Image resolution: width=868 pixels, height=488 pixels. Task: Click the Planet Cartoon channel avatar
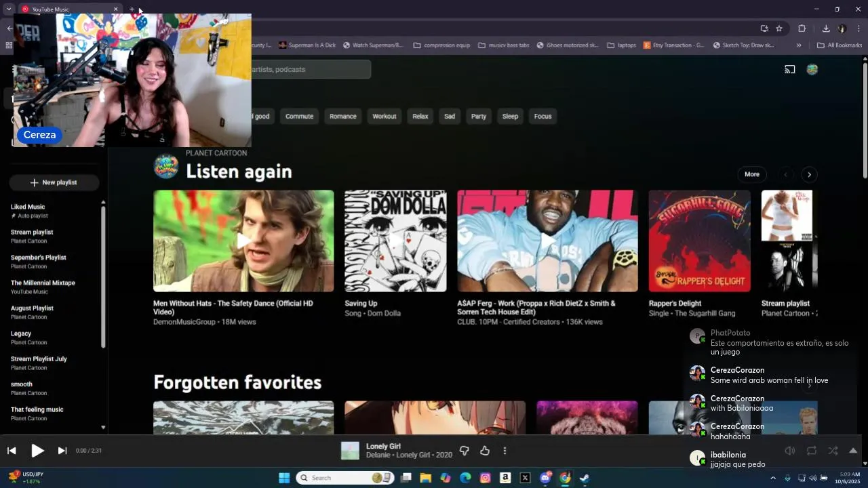tap(166, 167)
